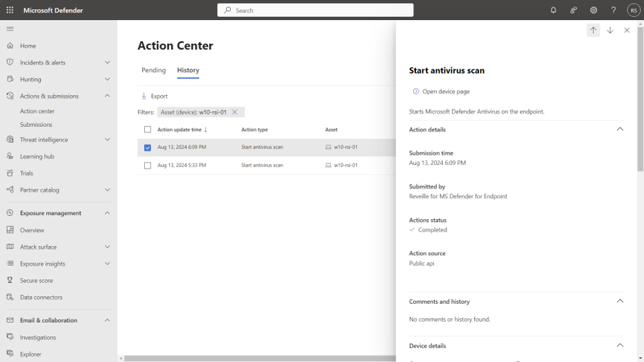644x362 pixels.
Task: Remove the w10-rsi-01 asset filter
Action: (x=234, y=112)
